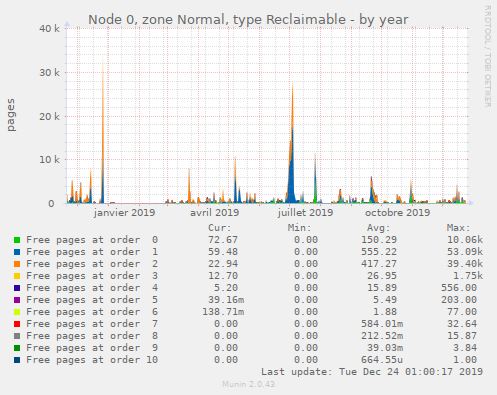Click the 'janvier 2019' axis label
The width and height of the screenshot is (497, 395).
124,213
